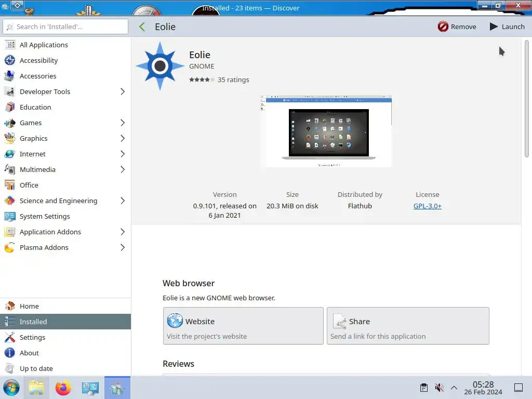Expand the Multimedia category chevron
The image size is (532, 399).
click(123, 170)
